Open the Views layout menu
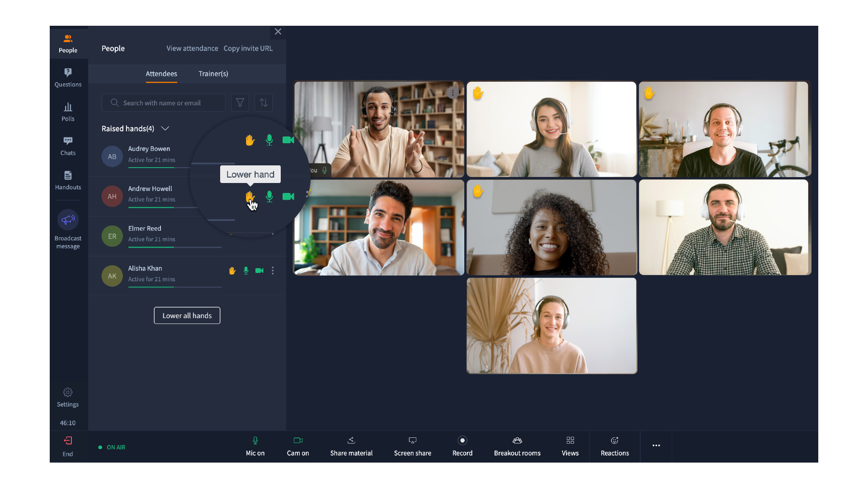The image size is (868, 488). pyautogui.click(x=570, y=446)
